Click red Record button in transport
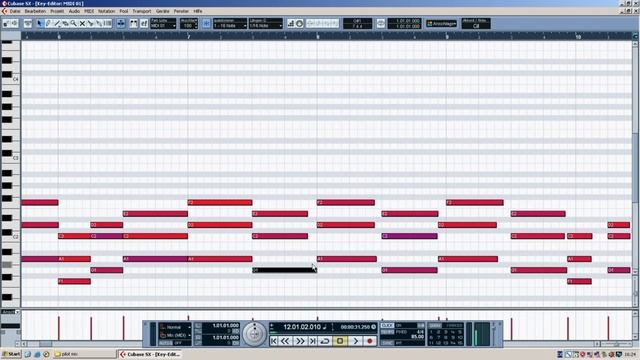The width and height of the screenshot is (640, 360). coord(370,341)
